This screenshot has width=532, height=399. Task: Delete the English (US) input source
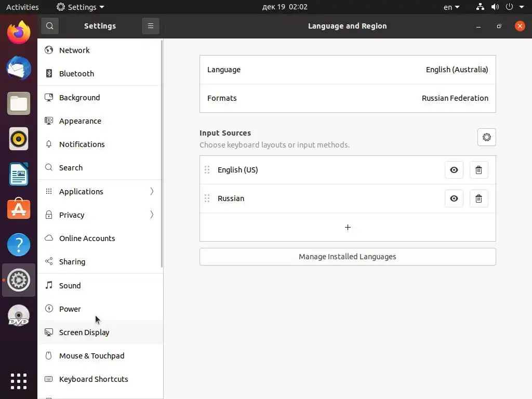pos(478,170)
